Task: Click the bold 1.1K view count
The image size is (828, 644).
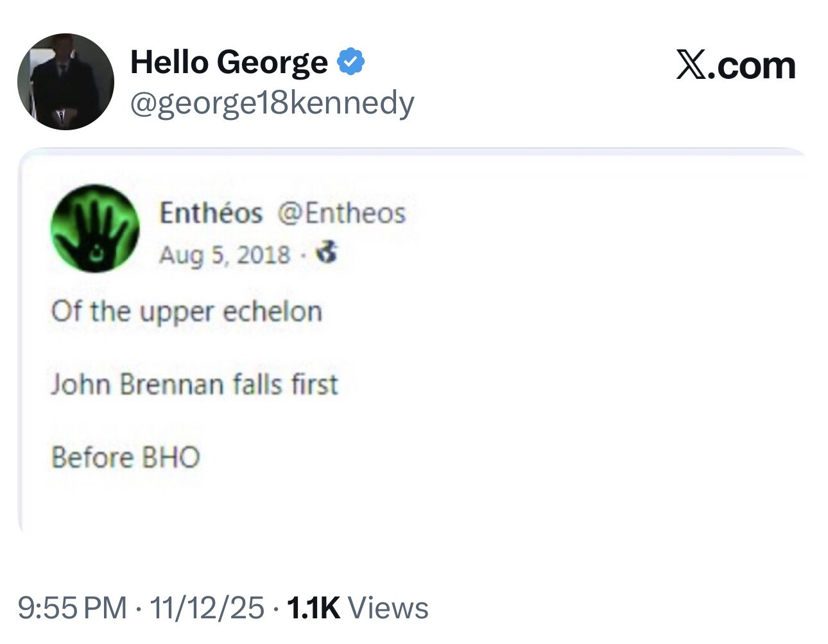Action: (x=313, y=608)
